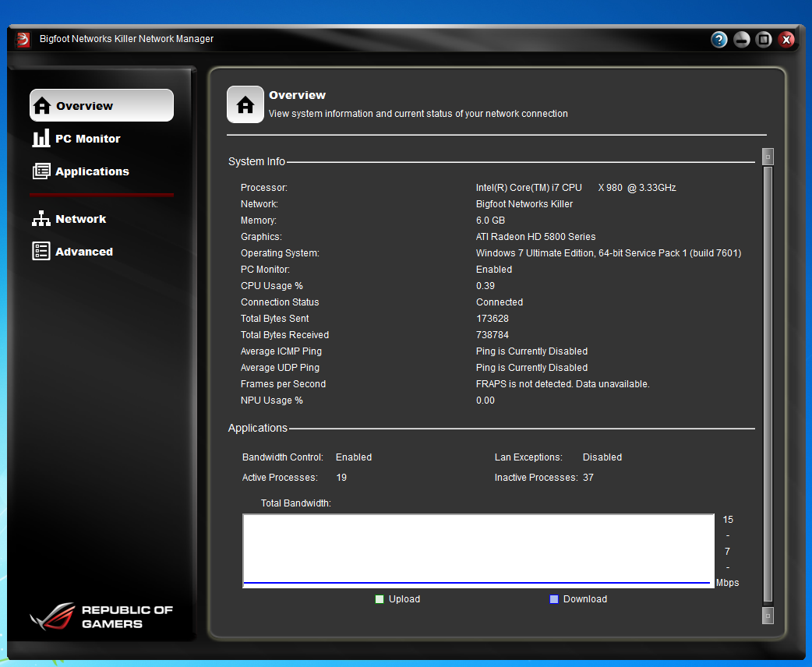The height and width of the screenshot is (667, 812).
Task: Minimize the Killer Network Manager window
Action: (742, 40)
